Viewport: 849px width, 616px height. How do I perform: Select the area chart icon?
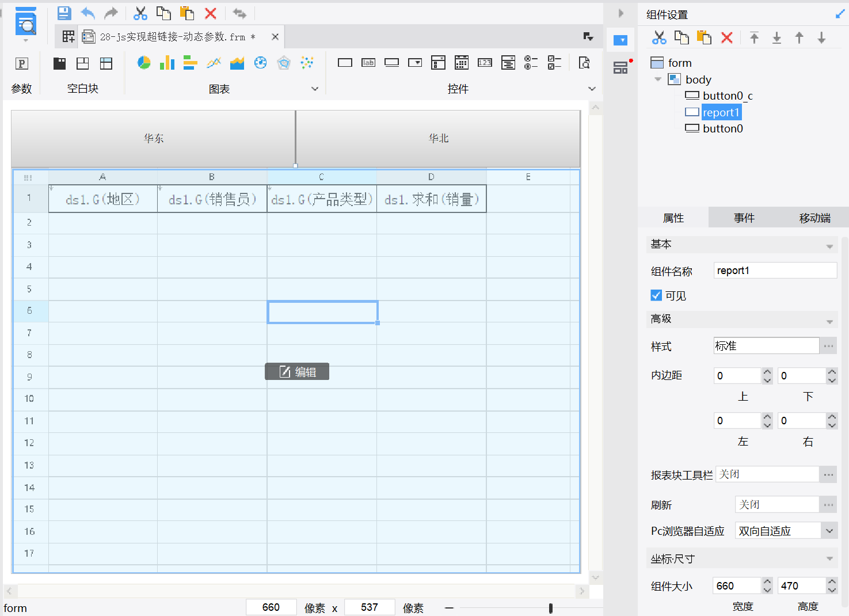(x=237, y=63)
